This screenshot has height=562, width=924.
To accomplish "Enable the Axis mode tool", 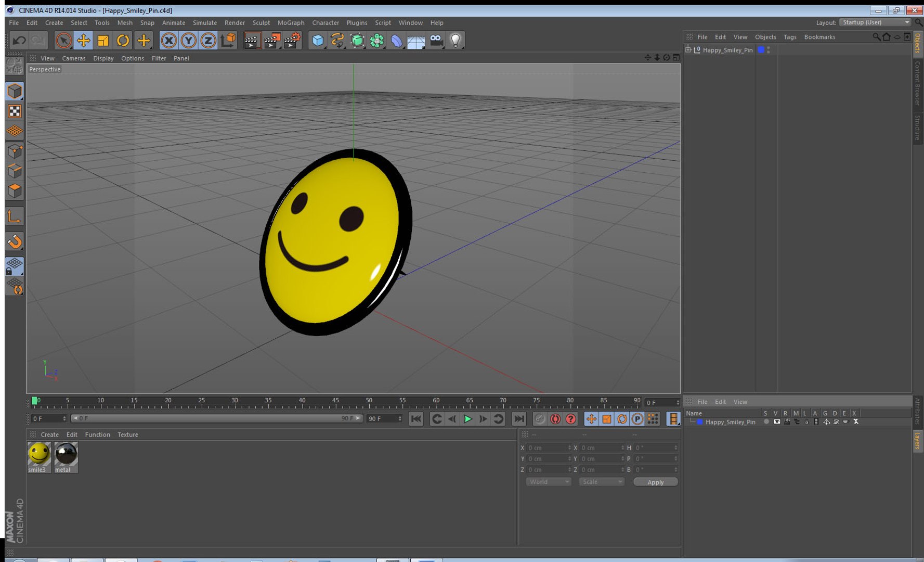I will click(x=15, y=216).
